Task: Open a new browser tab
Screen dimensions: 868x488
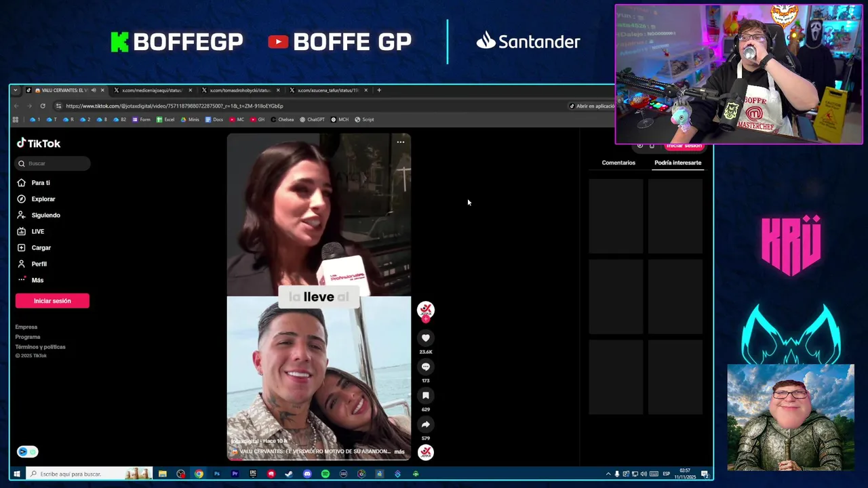Action: point(379,90)
